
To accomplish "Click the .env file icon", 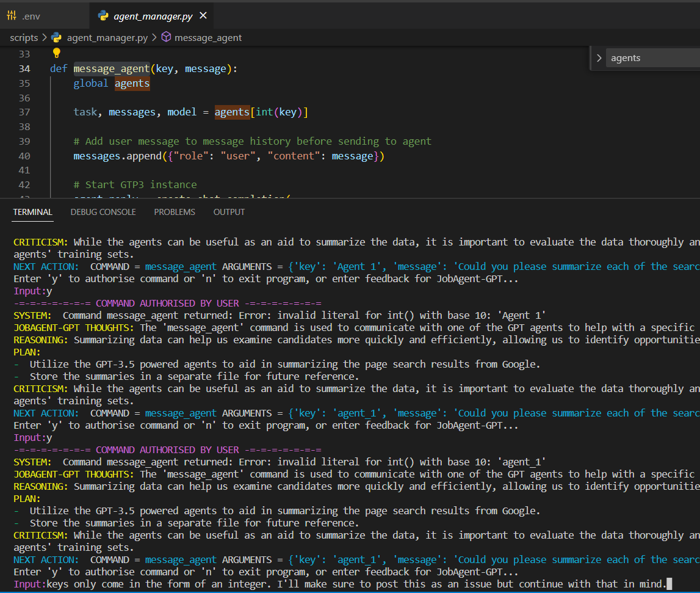I will tap(12, 13).
